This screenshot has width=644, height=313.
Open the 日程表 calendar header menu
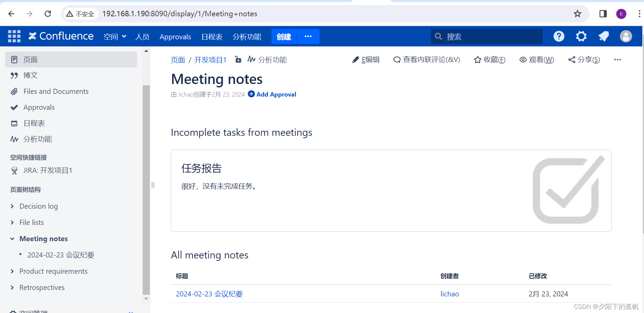click(x=212, y=37)
